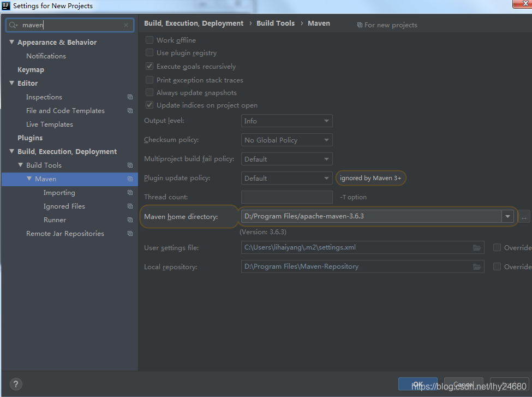
Task: Enable Work offline checkbox
Action: pyautogui.click(x=150, y=40)
